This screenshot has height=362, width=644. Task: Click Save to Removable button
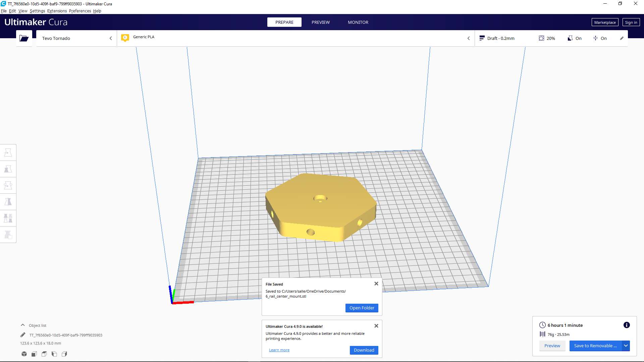click(x=595, y=346)
